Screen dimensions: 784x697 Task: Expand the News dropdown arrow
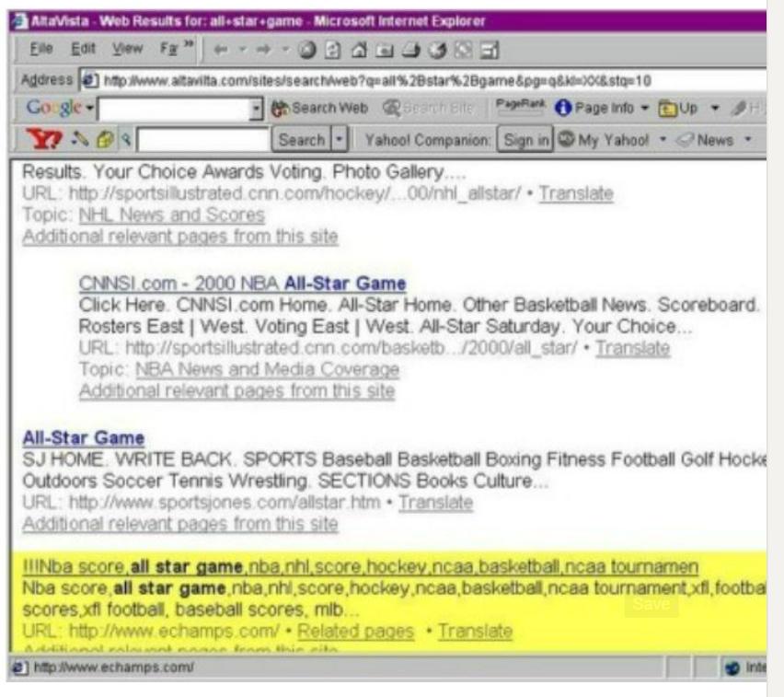point(748,140)
